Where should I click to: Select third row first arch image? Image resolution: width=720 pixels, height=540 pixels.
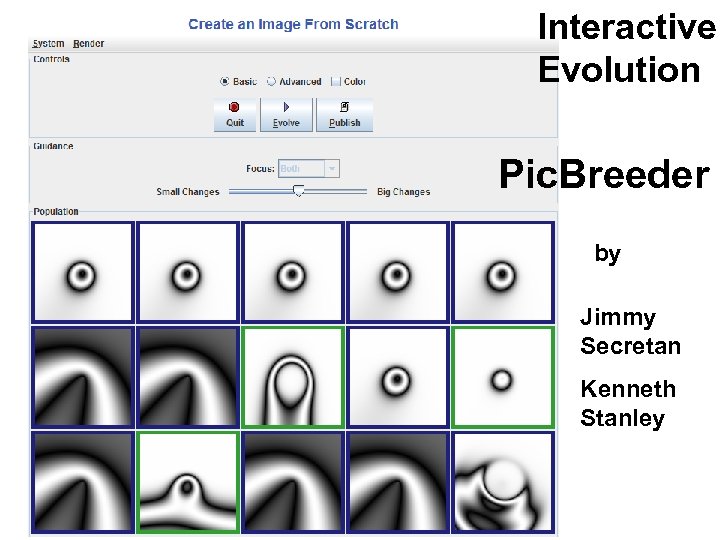(x=83, y=482)
